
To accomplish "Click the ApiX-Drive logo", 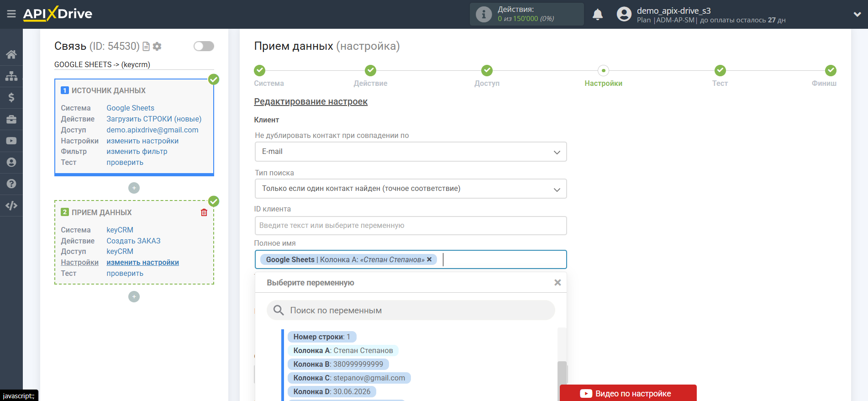I will click(58, 14).
